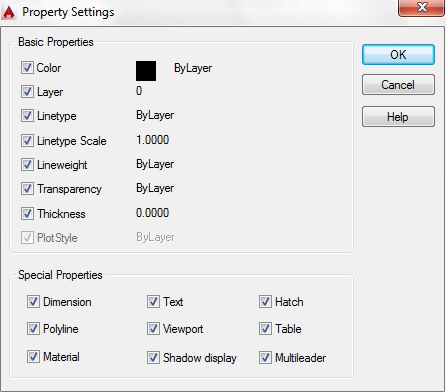This screenshot has width=446, height=392.
Task: Click the Basic Properties group label
Action: 56,42
